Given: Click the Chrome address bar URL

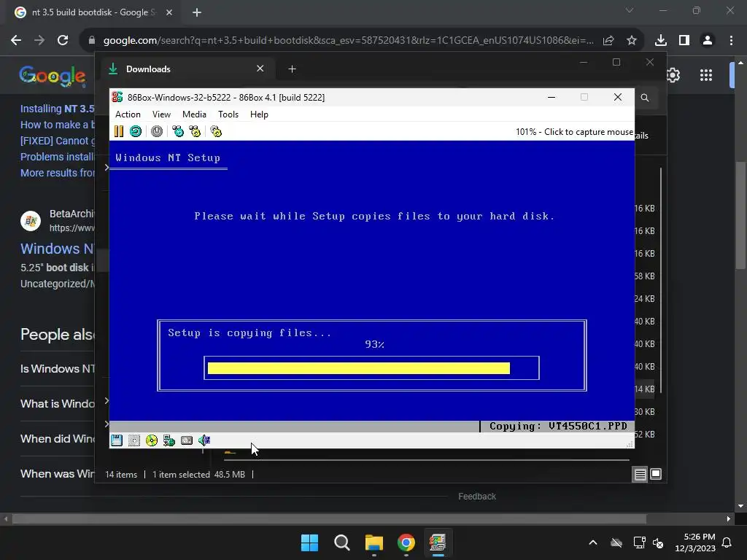Looking at the screenshot, I should pos(348,41).
